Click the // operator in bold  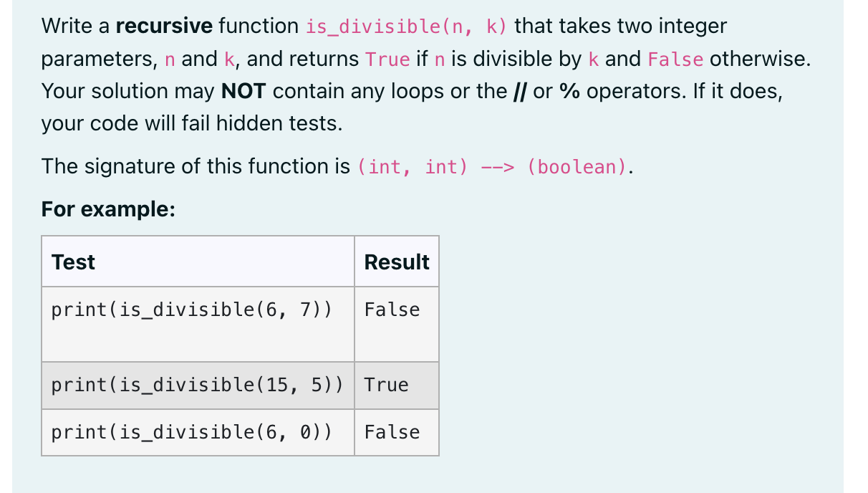pyautogui.click(x=521, y=91)
